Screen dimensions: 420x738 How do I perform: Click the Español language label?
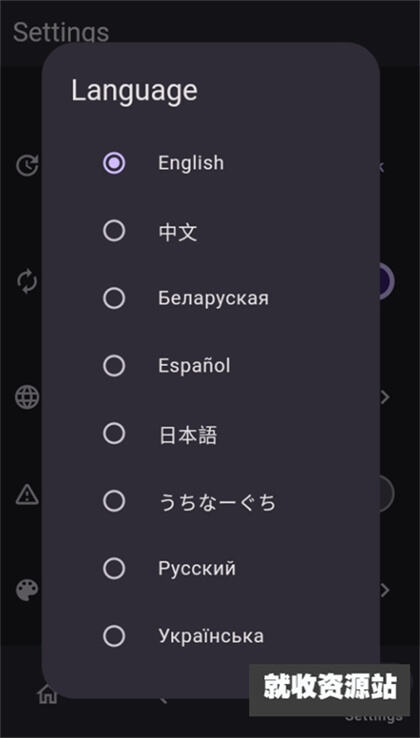(194, 366)
